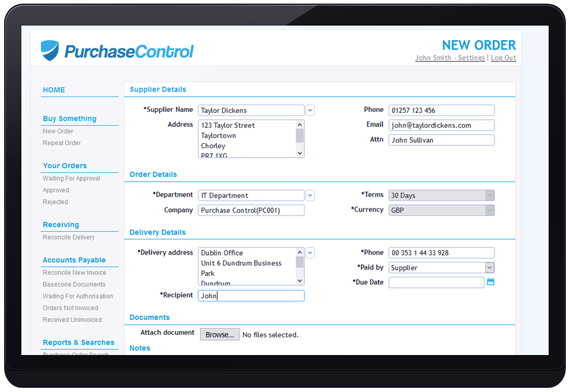Open Basecone Documents link
The height and width of the screenshot is (392, 570).
pos(74,284)
